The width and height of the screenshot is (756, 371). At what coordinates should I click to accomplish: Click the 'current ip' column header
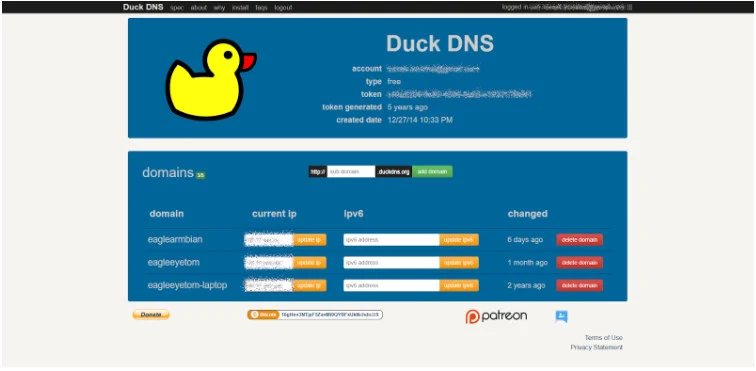[x=274, y=214]
